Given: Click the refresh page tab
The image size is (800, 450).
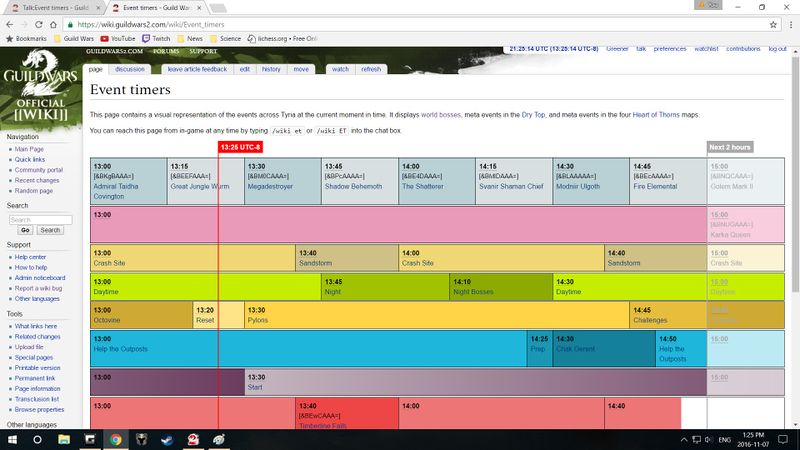Looking at the screenshot, I should point(371,69).
